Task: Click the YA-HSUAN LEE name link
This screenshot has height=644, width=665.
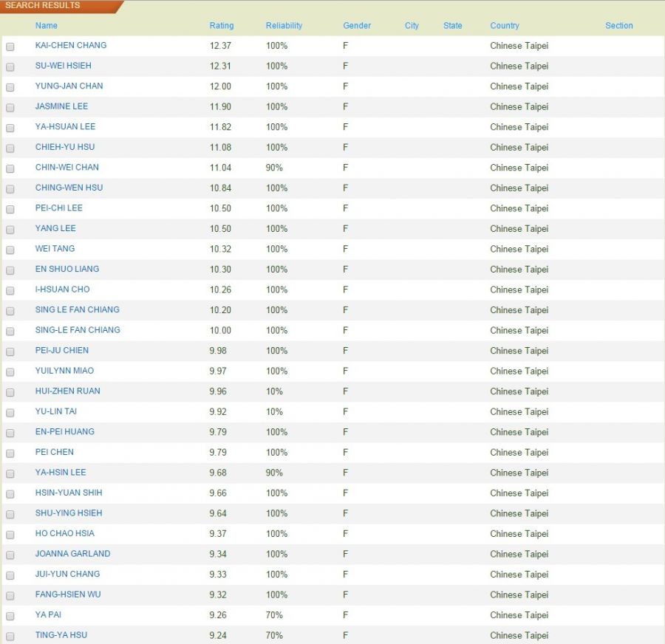Action: 65,127
